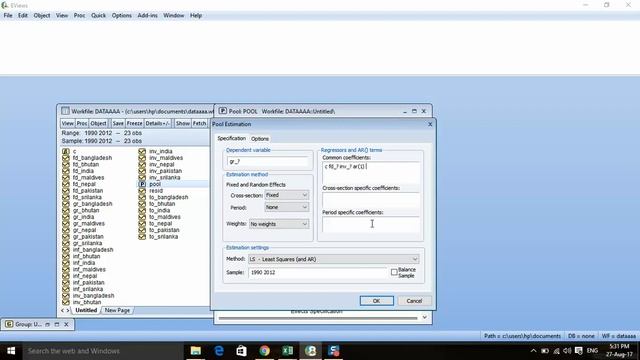Select the inv_bangladesh series icon
The image size is (640, 360).
coord(66,296)
